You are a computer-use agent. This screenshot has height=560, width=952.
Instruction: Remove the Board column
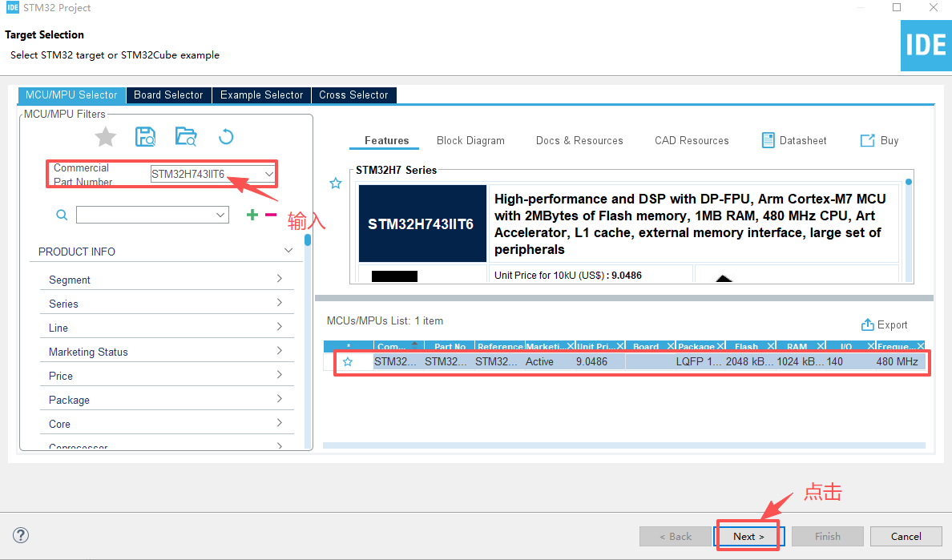pyautogui.click(x=670, y=346)
